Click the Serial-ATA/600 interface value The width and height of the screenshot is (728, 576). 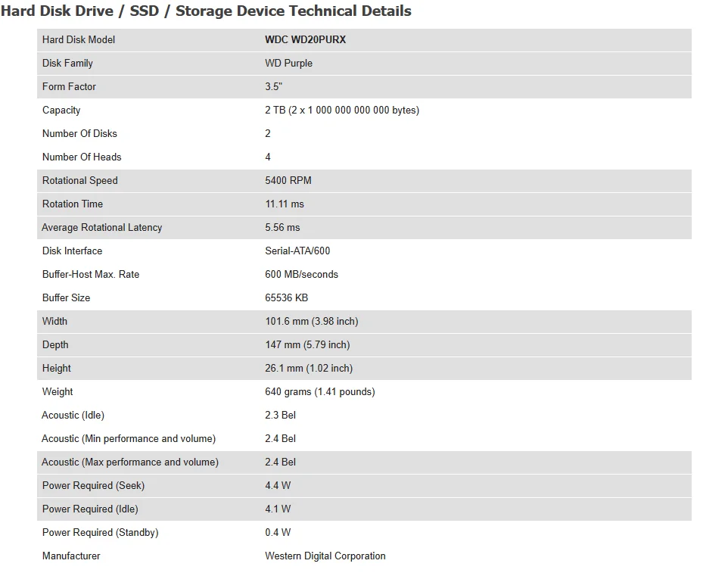tap(297, 251)
